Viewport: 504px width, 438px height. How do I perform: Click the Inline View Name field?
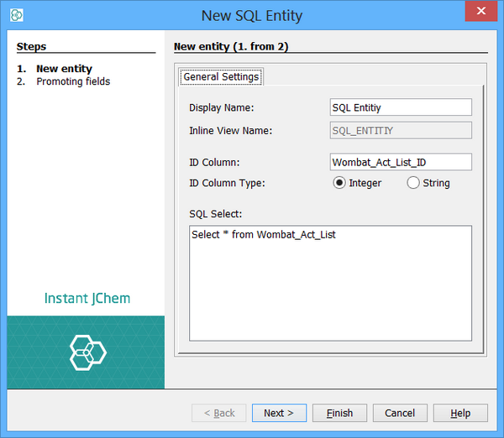pyautogui.click(x=401, y=130)
